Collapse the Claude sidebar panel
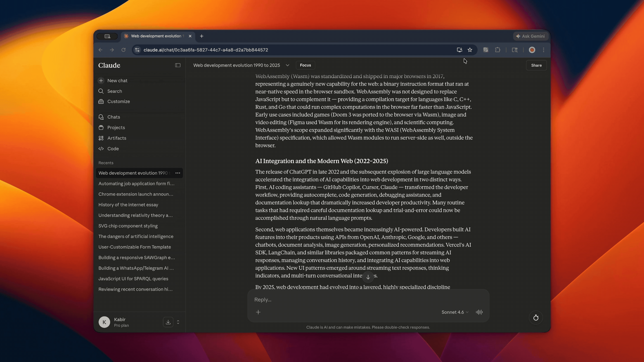The image size is (644, 362). tap(178, 65)
